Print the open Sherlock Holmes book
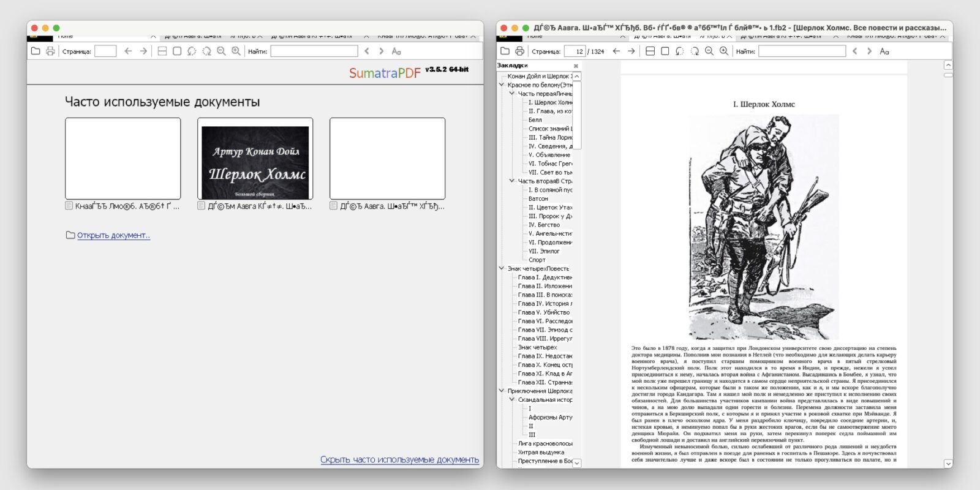Image resolution: width=980 pixels, height=490 pixels. point(519,51)
